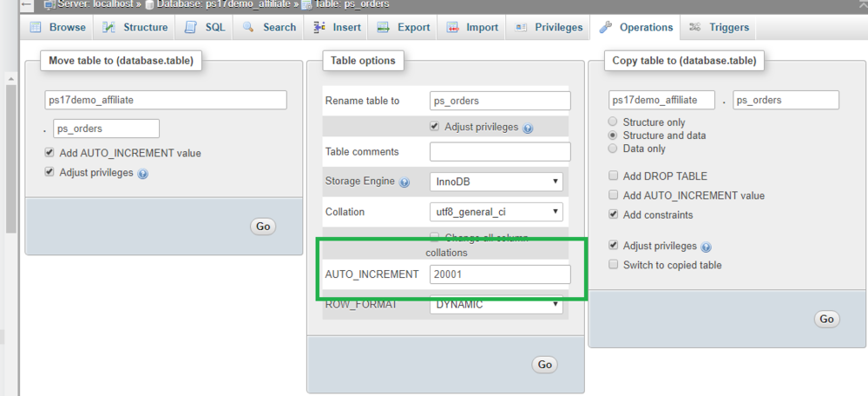Open the Privileges tab
The image size is (868, 396).
tap(549, 27)
